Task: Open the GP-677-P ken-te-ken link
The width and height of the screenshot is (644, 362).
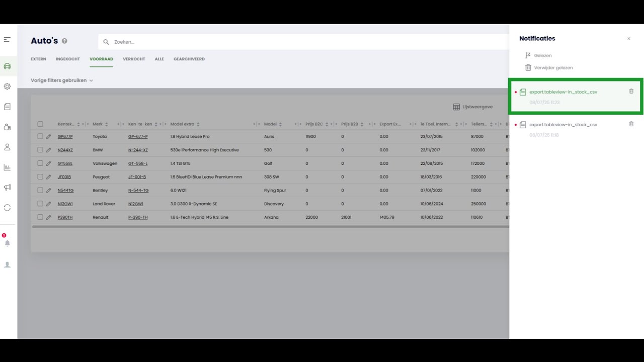Action: pyautogui.click(x=138, y=136)
